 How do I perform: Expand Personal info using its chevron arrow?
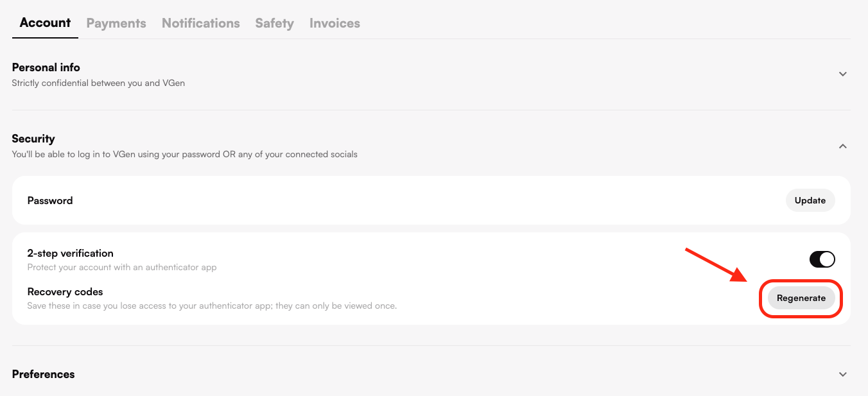pos(843,74)
